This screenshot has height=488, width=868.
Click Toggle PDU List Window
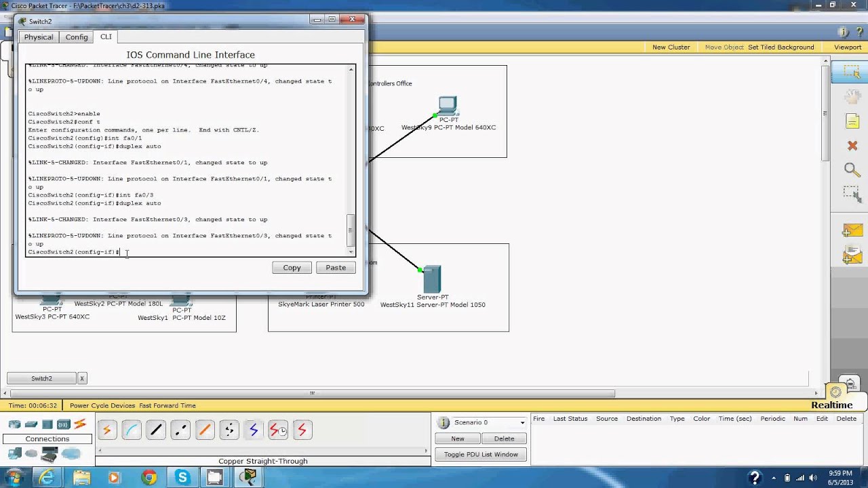click(x=481, y=454)
